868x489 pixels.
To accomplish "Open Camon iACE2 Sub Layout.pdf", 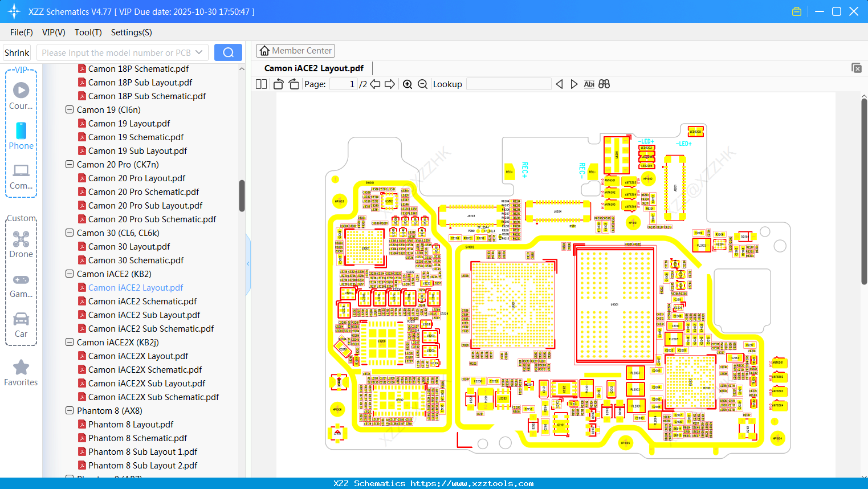I will [144, 315].
